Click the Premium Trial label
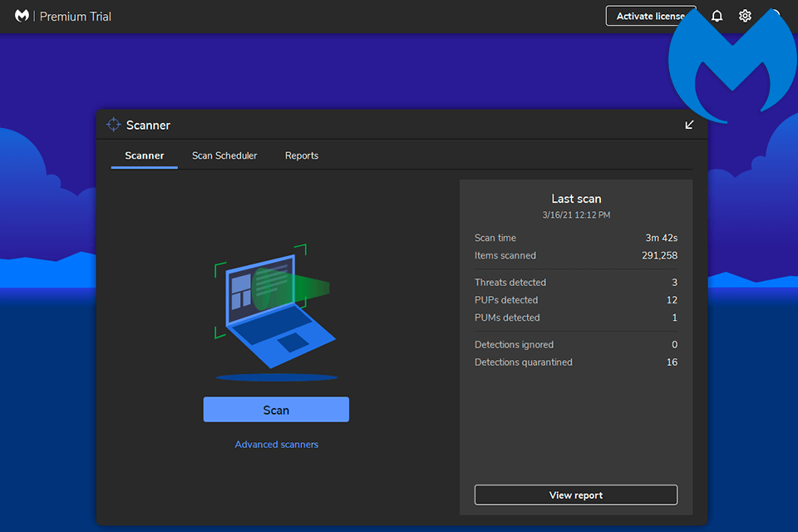This screenshot has width=798, height=532. [76, 17]
